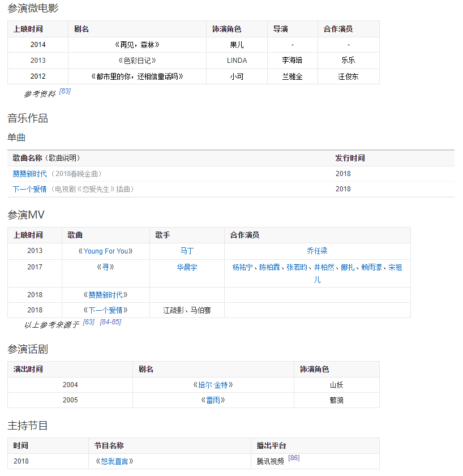Click the [84-85] reference citation

click(110, 322)
